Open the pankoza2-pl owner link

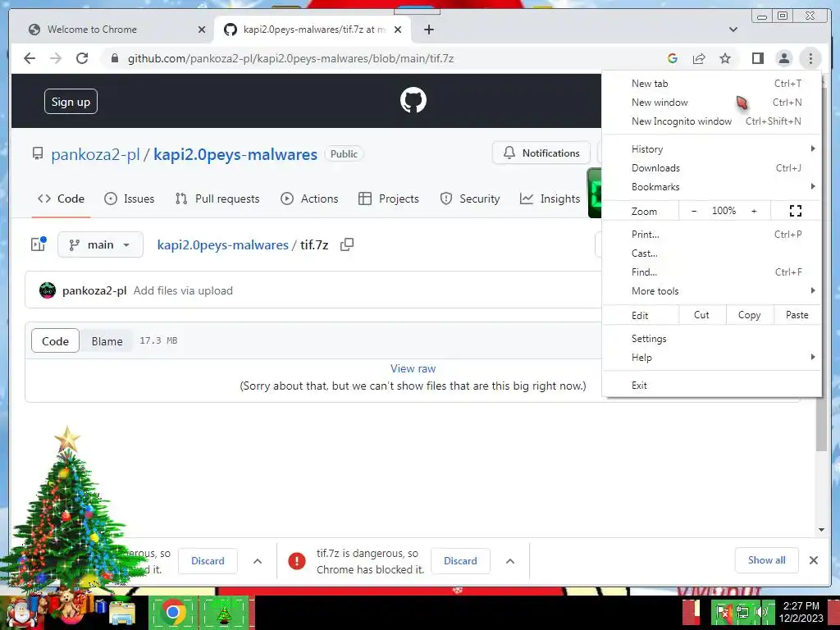[95, 154]
